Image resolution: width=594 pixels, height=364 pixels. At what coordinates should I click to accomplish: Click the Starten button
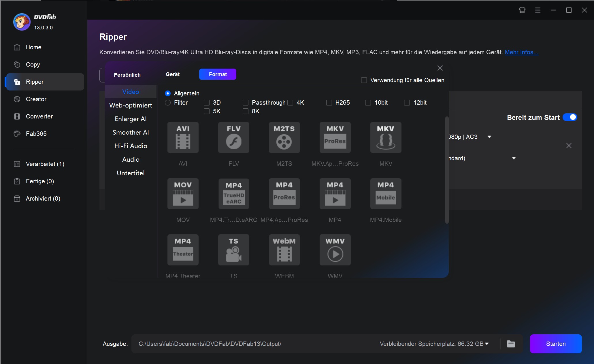pyautogui.click(x=556, y=344)
